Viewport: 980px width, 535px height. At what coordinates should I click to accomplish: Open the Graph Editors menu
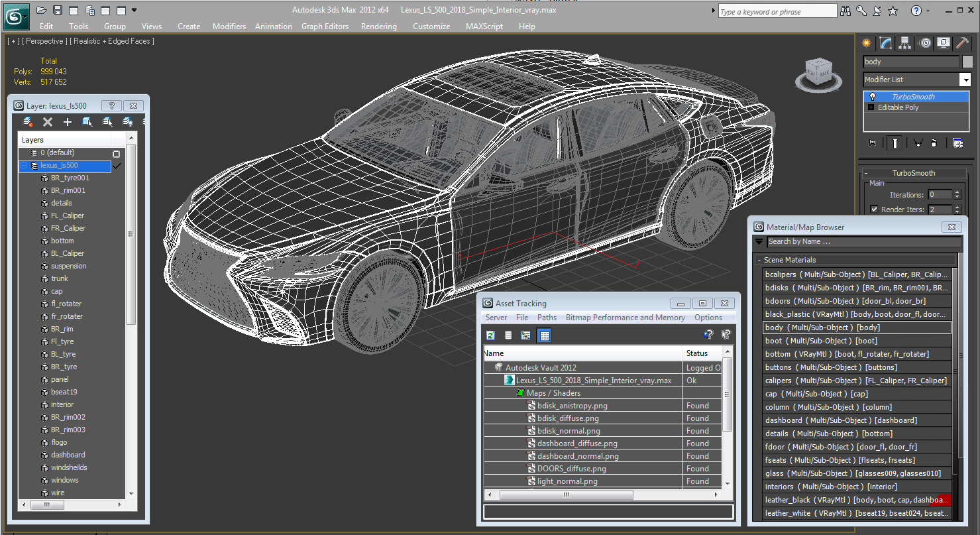[325, 27]
